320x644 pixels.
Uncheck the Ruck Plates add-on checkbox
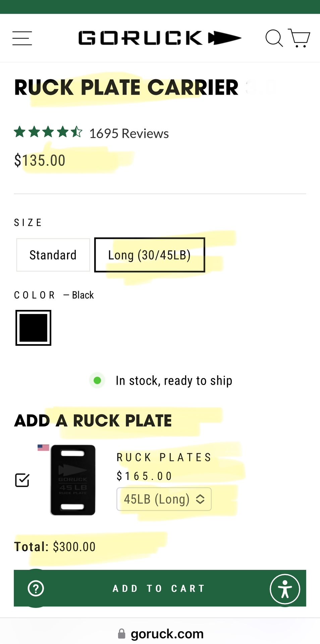(22, 480)
